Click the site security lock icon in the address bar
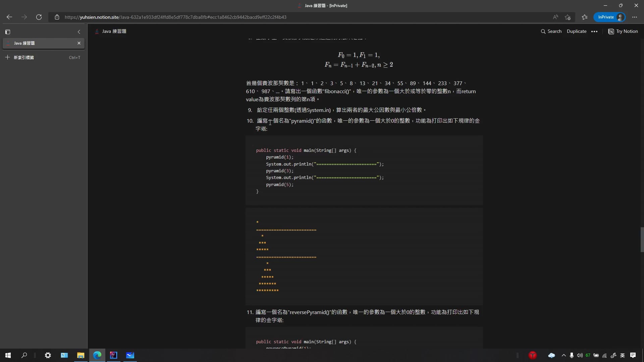The image size is (644, 362). [x=57, y=17]
